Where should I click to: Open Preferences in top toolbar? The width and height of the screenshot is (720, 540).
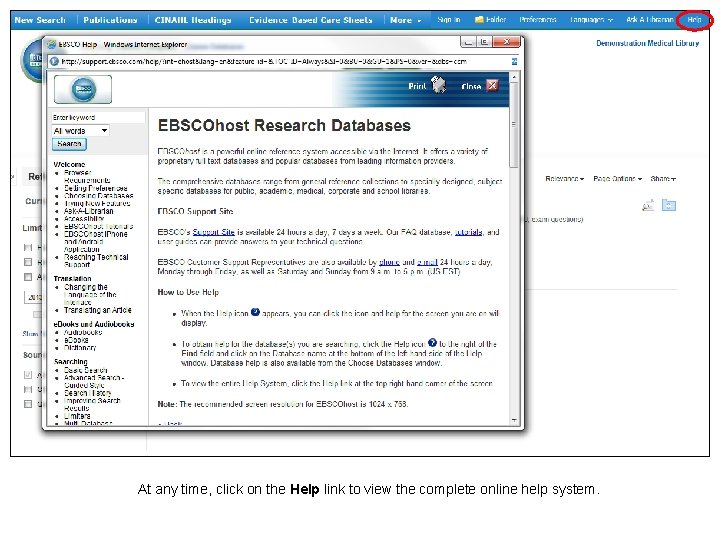(538, 20)
